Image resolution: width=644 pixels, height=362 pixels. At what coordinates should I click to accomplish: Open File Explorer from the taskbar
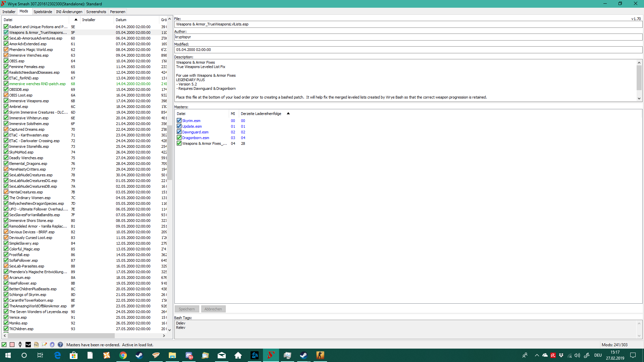click(172, 355)
